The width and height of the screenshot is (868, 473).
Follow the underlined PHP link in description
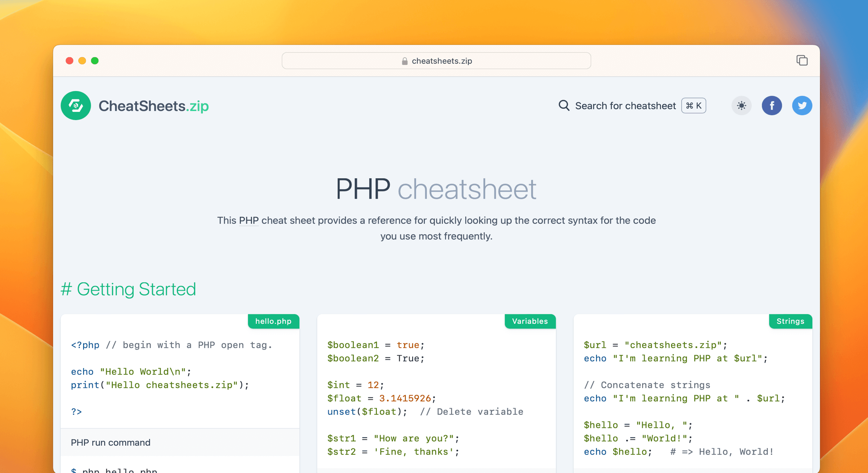point(249,220)
